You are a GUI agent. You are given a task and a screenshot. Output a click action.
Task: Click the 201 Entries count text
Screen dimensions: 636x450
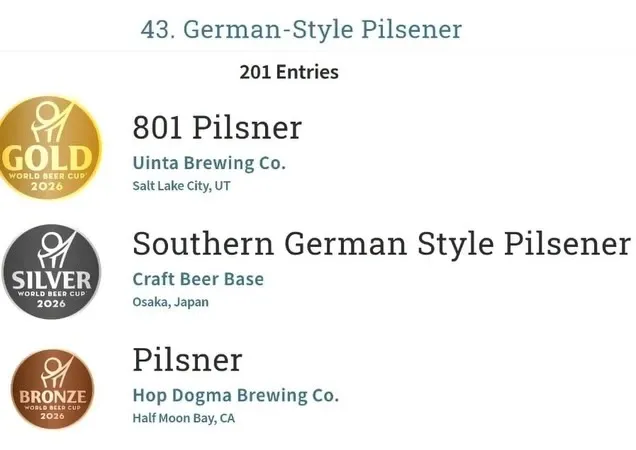[x=289, y=72]
